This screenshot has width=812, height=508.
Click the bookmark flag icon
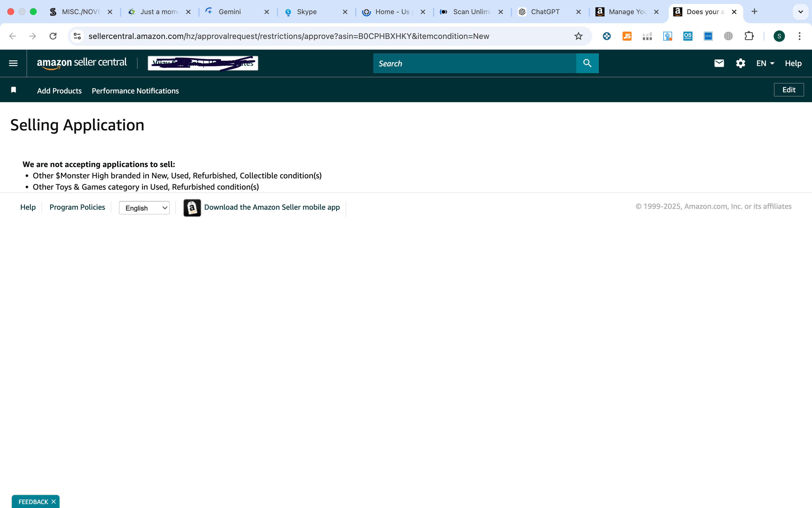click(x=14, y=90)
